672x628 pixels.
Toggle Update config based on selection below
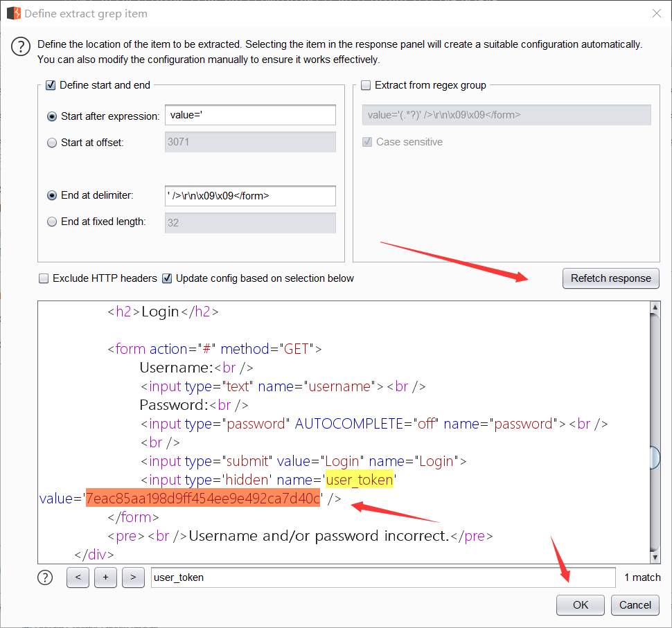point(167,278)
